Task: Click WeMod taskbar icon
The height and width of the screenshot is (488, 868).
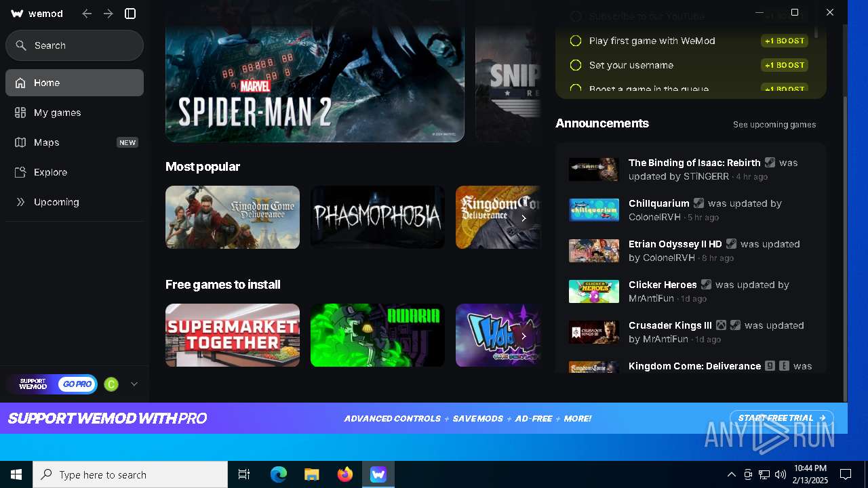Action: [378, 474]
